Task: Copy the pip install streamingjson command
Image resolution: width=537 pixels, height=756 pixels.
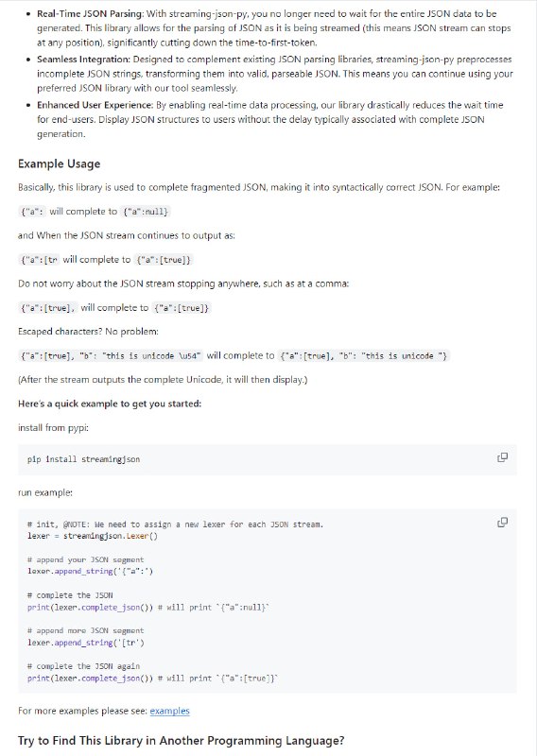Action: pos(502,457)
